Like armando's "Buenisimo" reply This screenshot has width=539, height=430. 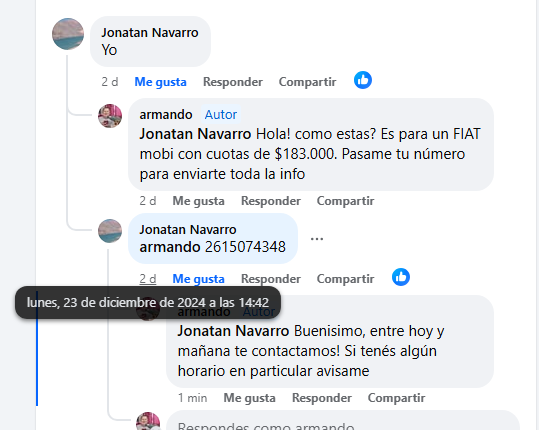250,398
